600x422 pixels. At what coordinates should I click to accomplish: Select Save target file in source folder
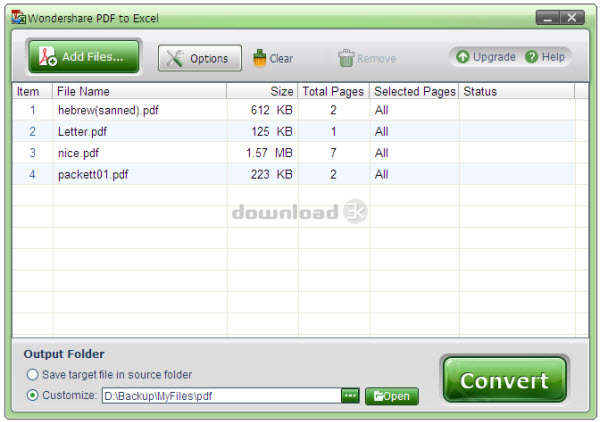pyautogui.click(x=33, y=375)
